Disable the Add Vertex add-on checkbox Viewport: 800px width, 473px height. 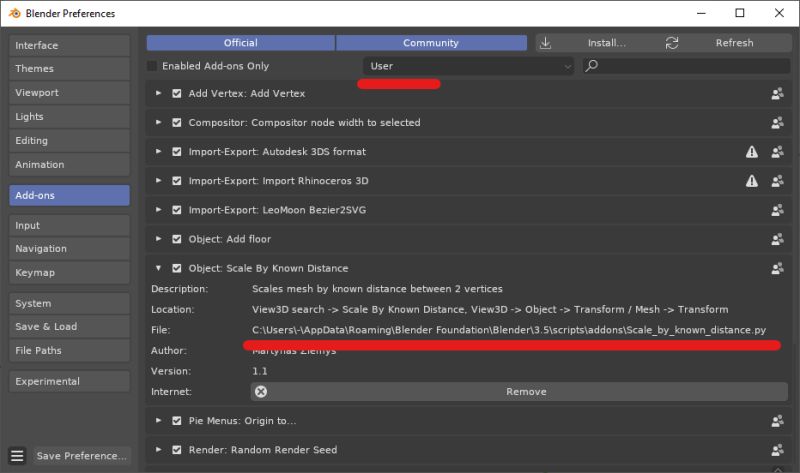[x=177, y=93]
